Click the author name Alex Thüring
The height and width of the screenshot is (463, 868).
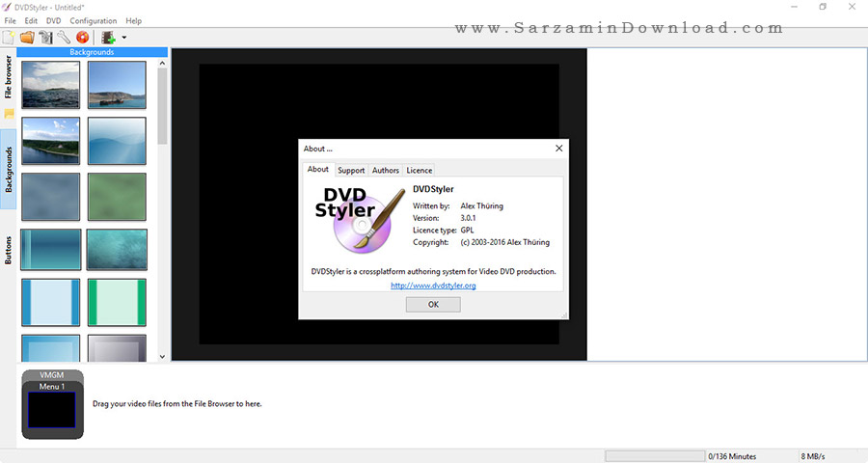point(481,206)
